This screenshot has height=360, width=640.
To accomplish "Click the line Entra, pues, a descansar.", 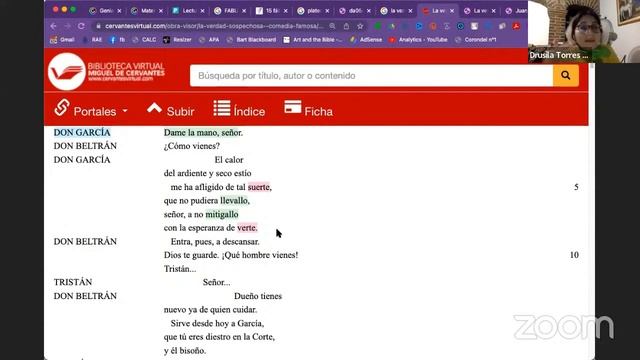I will pyautogui.click(x=215, y=242).
